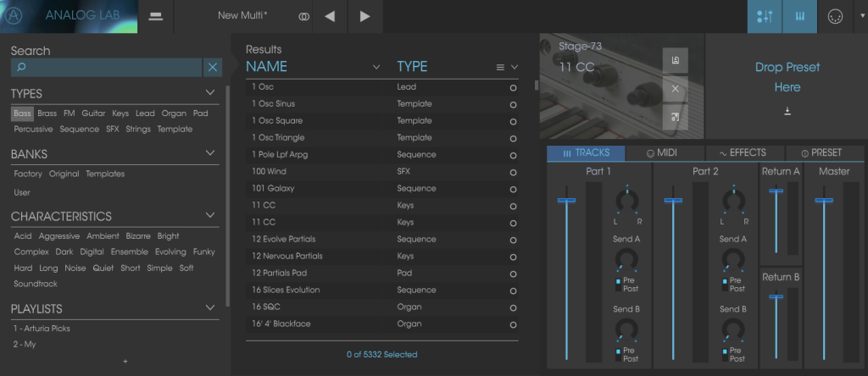Open Stage-73 instrument with expand icon
The width and height of the screenshot is (868, 376).
tap(676, 117)
